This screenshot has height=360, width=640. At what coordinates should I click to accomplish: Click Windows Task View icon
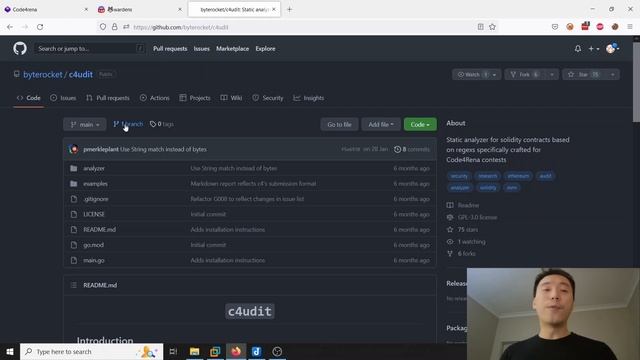point(173,351)
